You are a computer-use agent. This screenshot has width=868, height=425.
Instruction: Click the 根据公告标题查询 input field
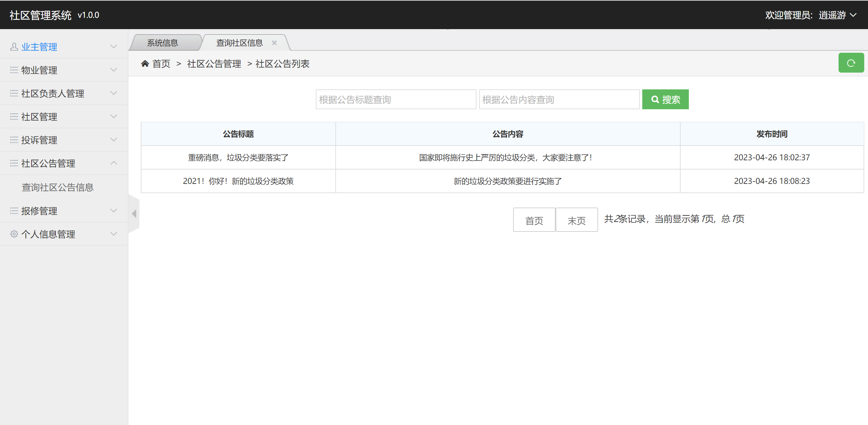point(396,99)
